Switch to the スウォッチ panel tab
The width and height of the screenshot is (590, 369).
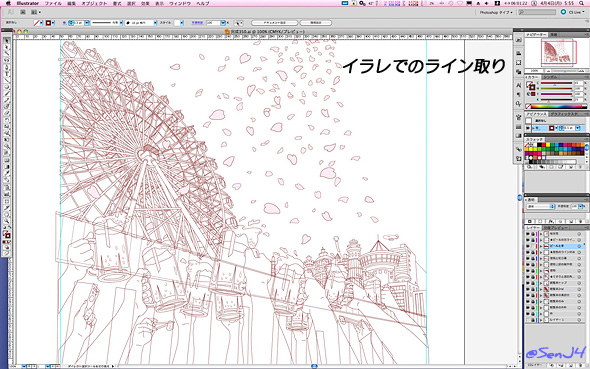[534, 139]
